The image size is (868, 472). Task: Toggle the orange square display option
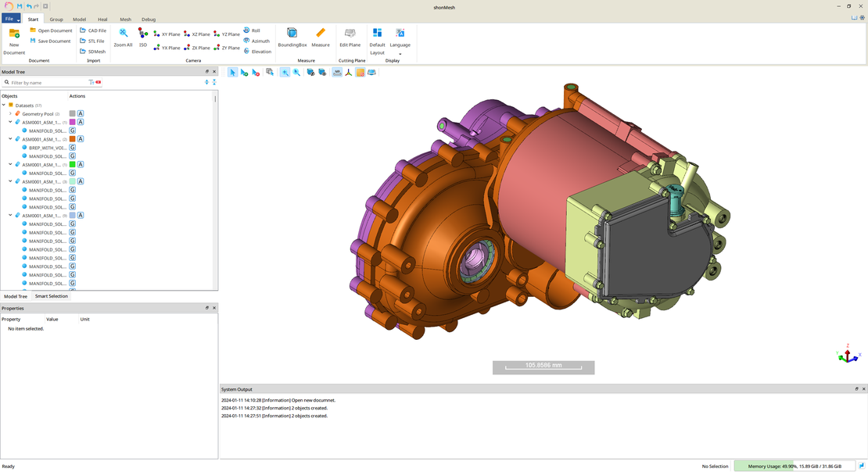(360, 73)
